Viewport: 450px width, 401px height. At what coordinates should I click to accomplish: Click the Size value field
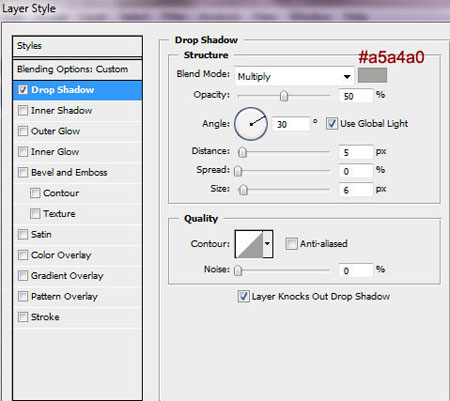356,190
